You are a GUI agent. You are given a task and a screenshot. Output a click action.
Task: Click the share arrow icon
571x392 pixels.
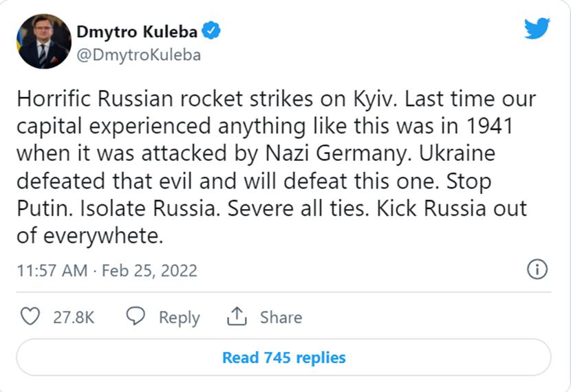point(236,316)
